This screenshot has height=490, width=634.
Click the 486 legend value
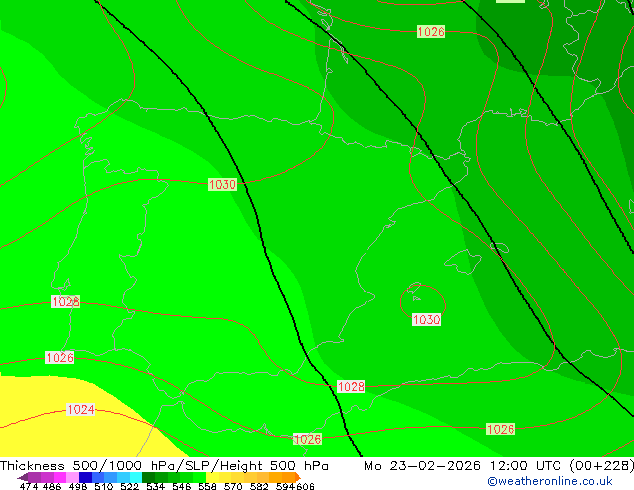[52, 486]
